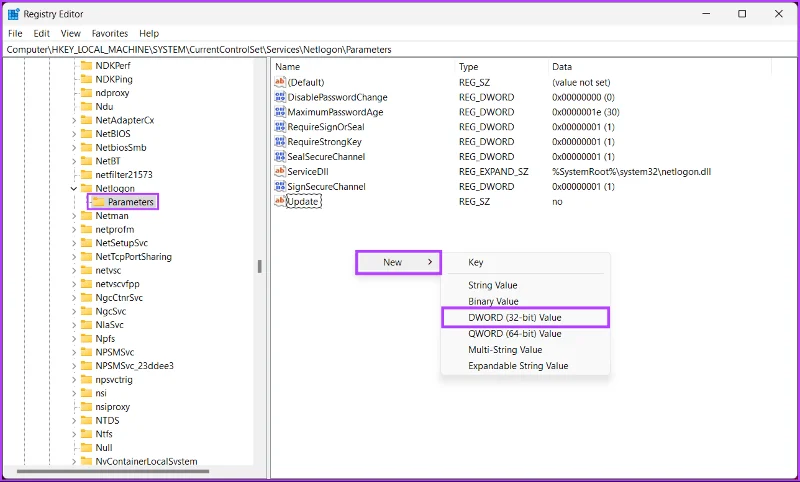Select the netvscvfpp tree item
The image size is (800, 482).
click(x=117, y=284)
